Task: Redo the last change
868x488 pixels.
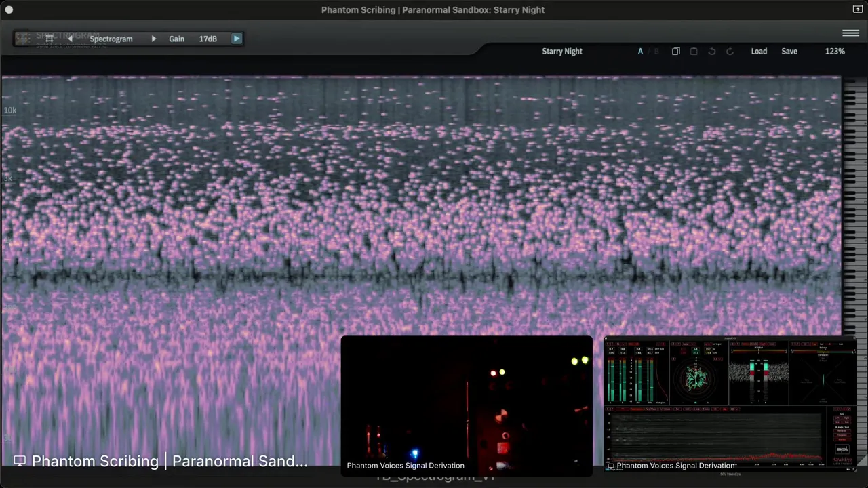Action: (730, 51)
